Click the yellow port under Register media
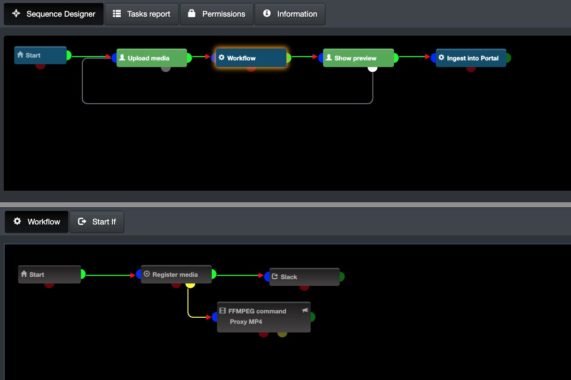The image size is (571, 380). coord(190,285)
